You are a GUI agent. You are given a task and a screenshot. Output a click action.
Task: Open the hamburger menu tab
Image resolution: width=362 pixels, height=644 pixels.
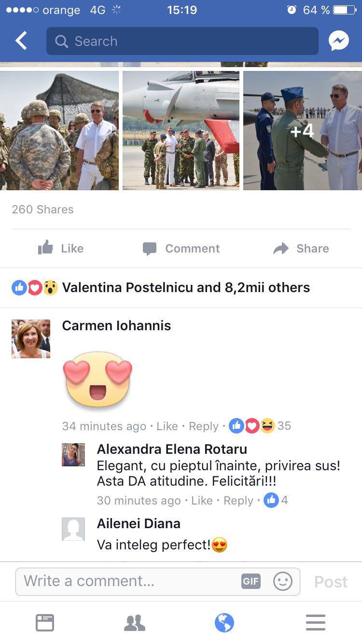316,623
